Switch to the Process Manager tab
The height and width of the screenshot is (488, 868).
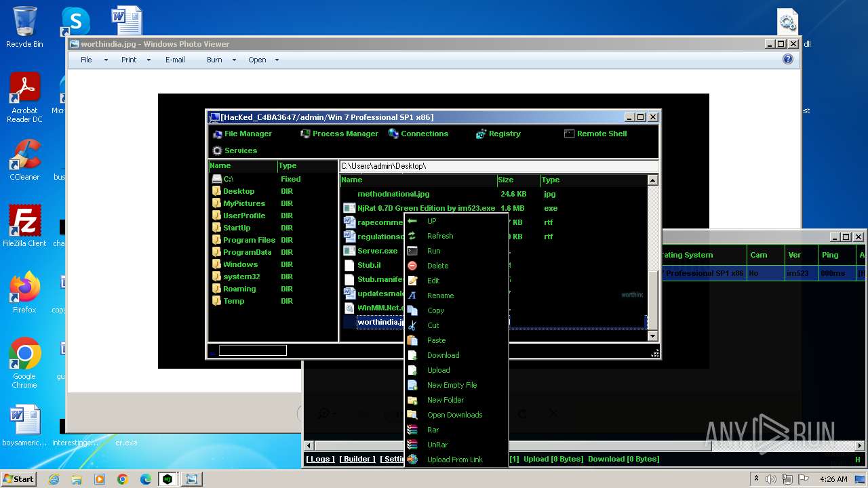pos(339,134)
